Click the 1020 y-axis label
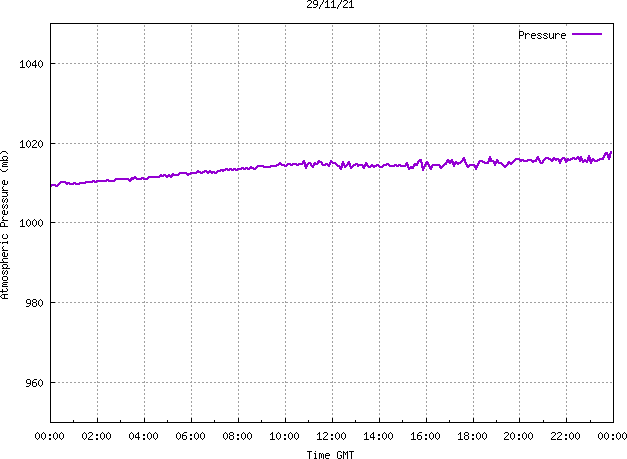Image resolution: width=627 pixels, height=459 pixels. 31,144
